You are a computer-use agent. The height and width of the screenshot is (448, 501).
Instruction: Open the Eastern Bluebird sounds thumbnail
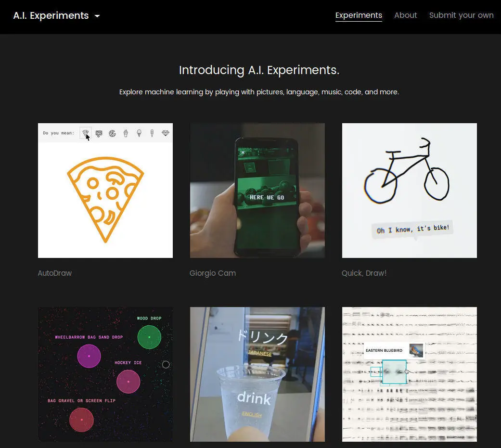(410, 374)
